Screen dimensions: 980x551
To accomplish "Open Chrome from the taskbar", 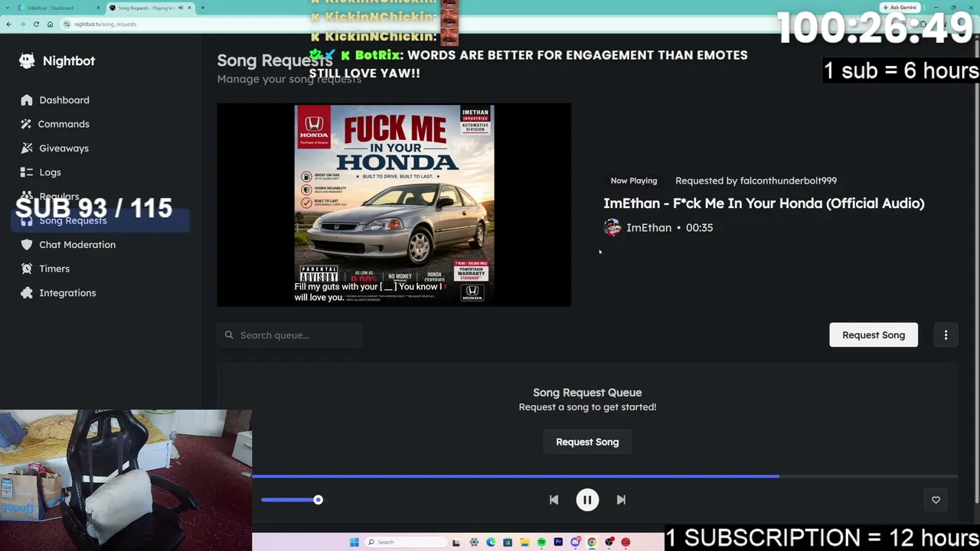I will point(592,543).
